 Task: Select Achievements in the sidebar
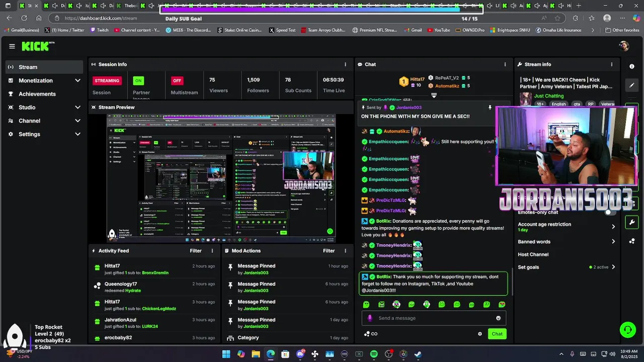(x=44, y=94)
